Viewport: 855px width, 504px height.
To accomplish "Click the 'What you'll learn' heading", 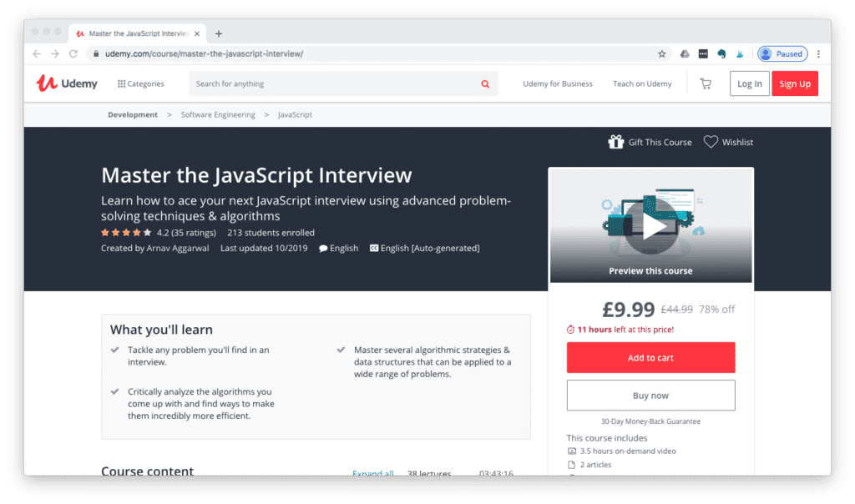I will pyautogui.click(x=161, y=330).
